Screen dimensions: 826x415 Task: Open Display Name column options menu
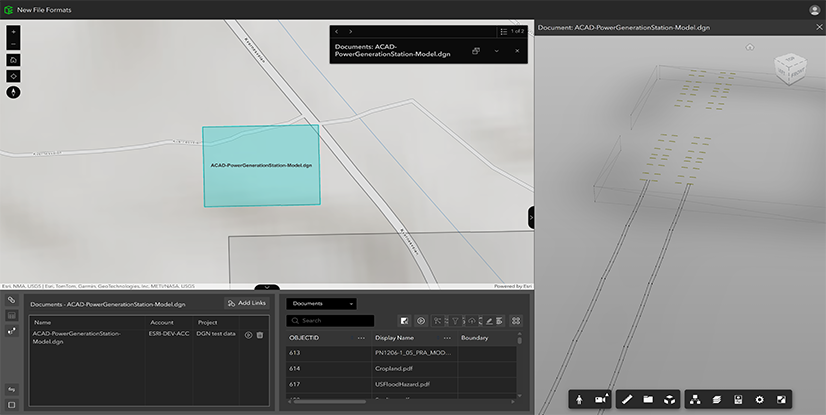(x=447, y=338)
